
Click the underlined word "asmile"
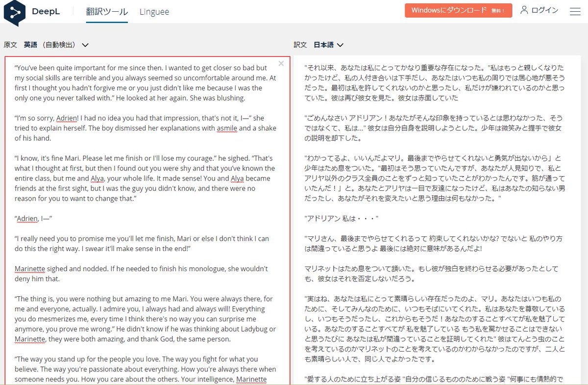click(x=228, y=128)
